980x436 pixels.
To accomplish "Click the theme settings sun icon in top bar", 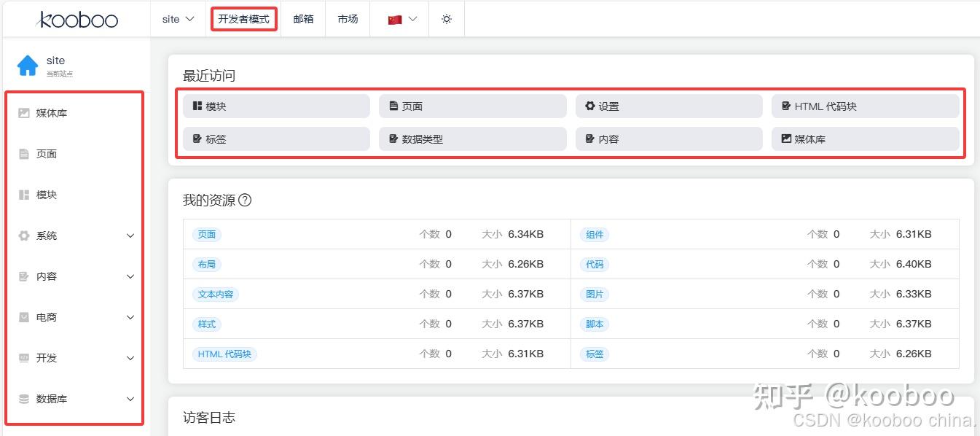I will (x=446, y=19).
